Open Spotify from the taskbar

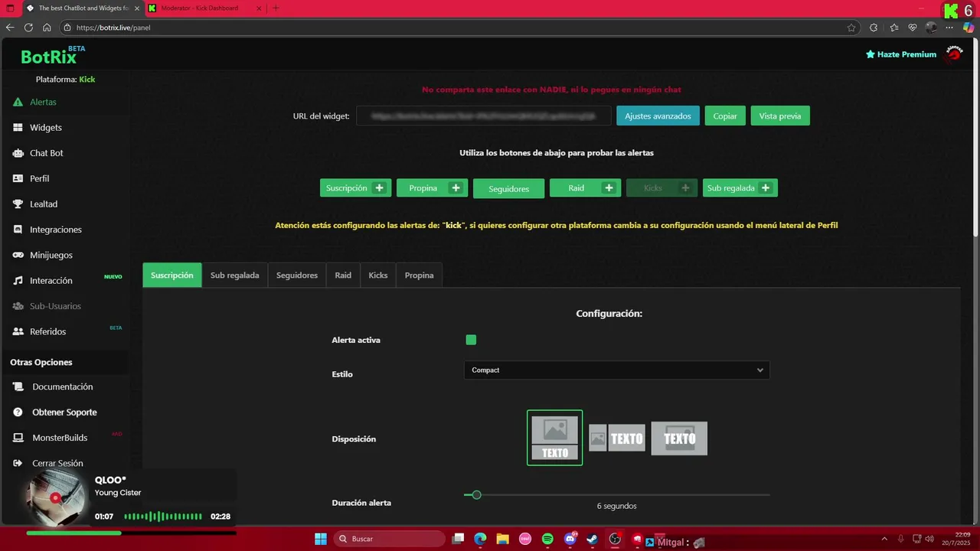pos(547,539)
